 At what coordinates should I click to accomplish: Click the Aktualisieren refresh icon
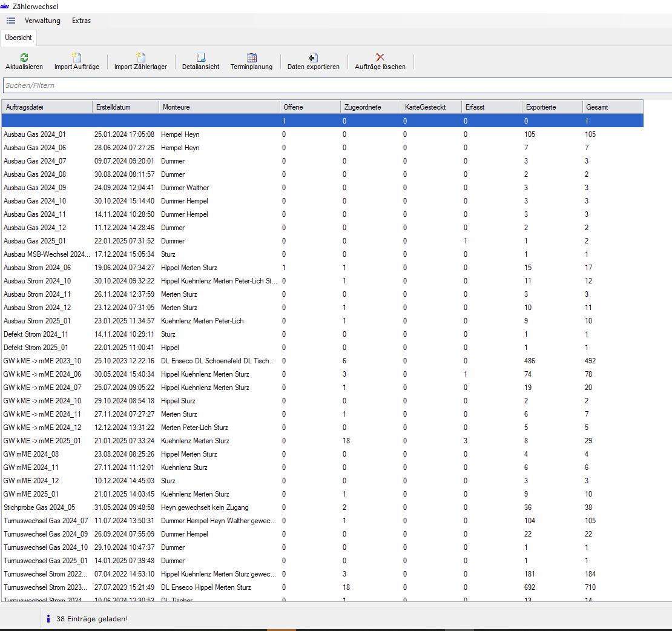24,58
